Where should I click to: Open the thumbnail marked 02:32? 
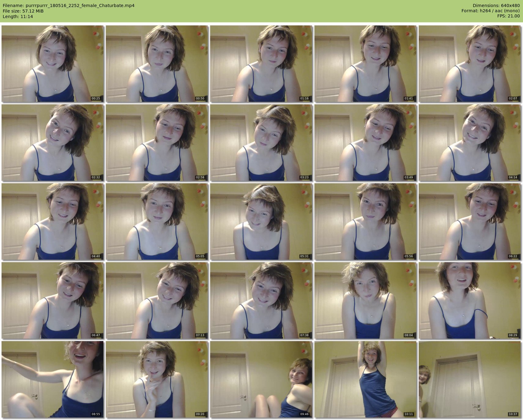[x=53, y=143]
